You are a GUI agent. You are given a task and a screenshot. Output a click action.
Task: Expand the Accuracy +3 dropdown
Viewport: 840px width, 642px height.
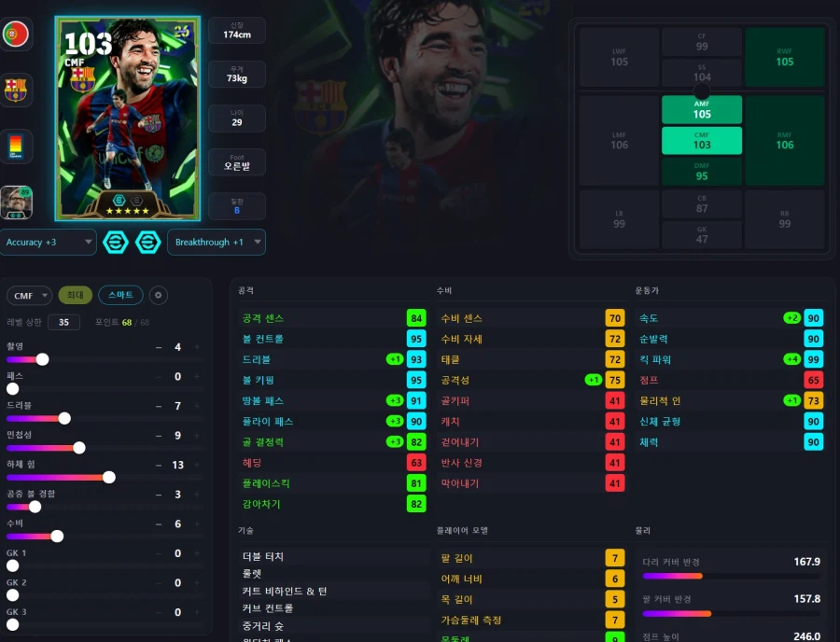coord(49,242)
